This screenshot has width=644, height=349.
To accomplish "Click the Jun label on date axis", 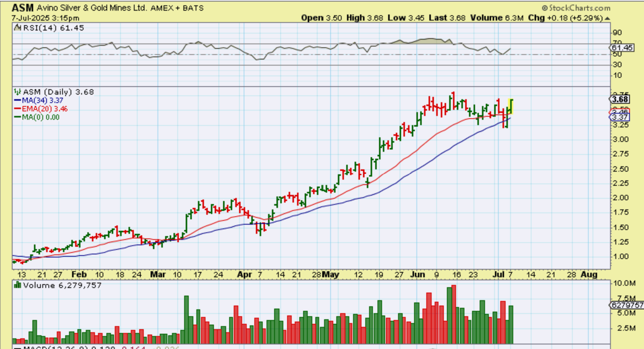I will pos(418,275).
